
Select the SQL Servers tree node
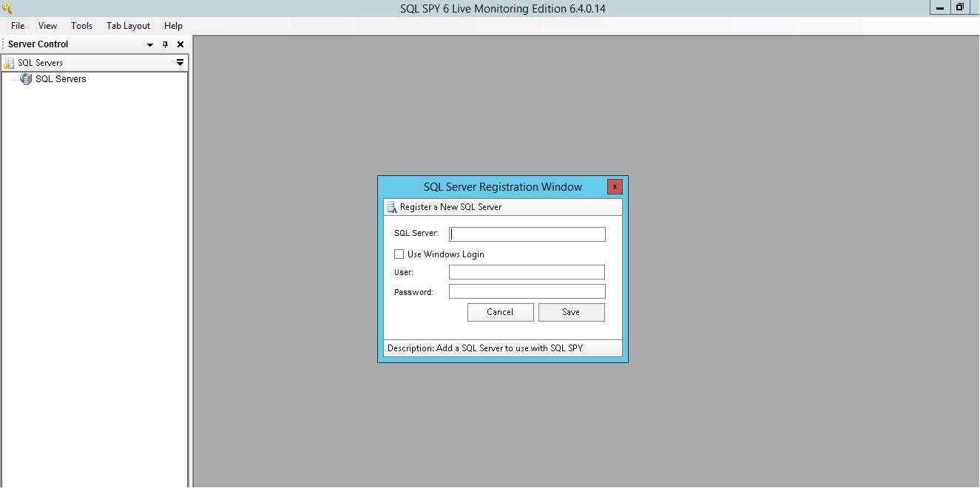[x=60, y=79]
